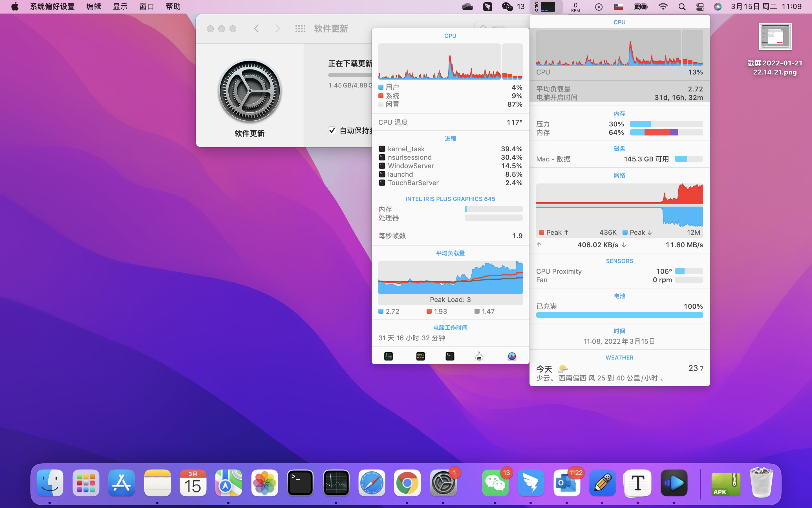The width and height of the screenshot is (812, 508).
Task: Open the 帮助 menu
Action: point(173,7)
